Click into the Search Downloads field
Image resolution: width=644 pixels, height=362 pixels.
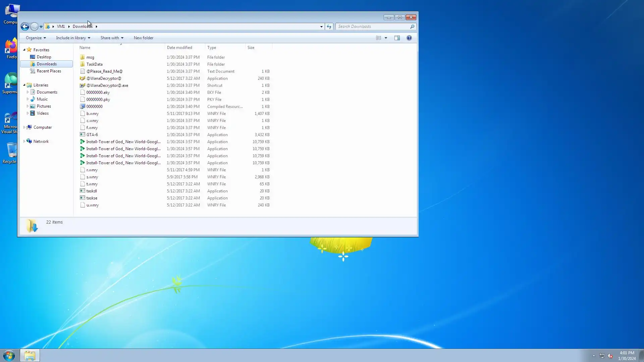[372, 26]
